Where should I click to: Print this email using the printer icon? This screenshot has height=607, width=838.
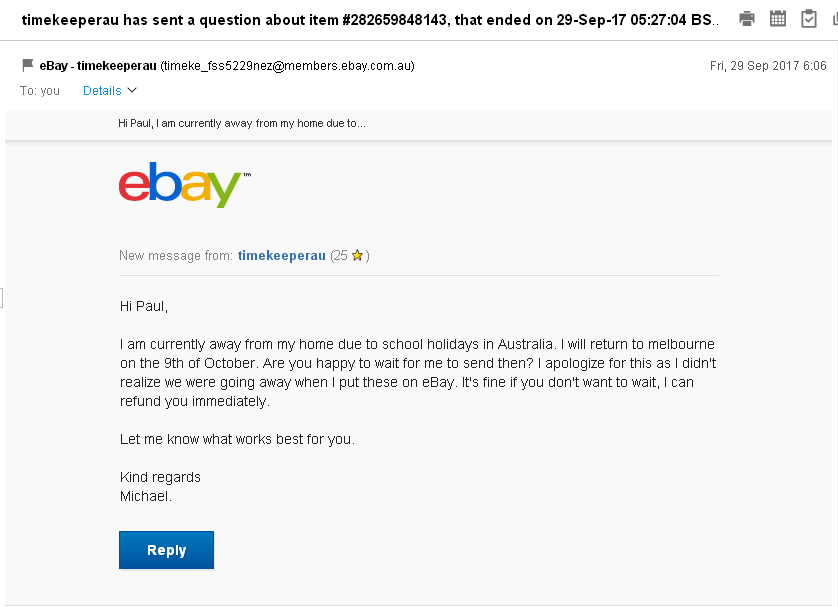pos(747,18)
